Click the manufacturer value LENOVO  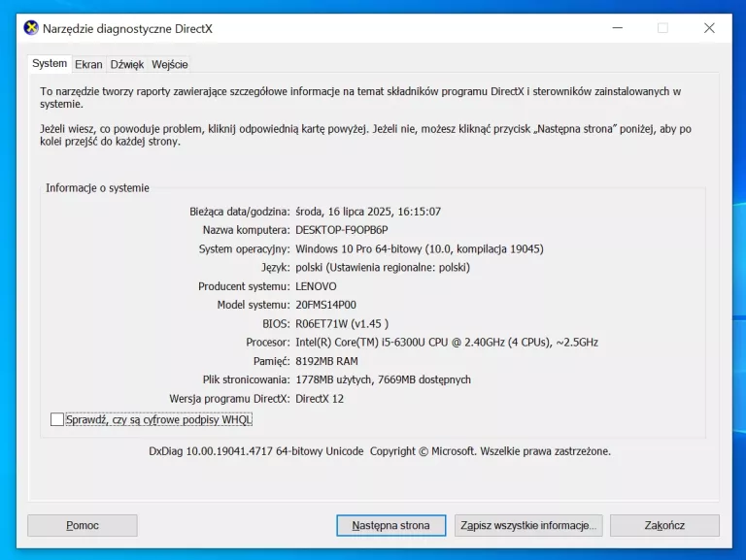[316, 286]
